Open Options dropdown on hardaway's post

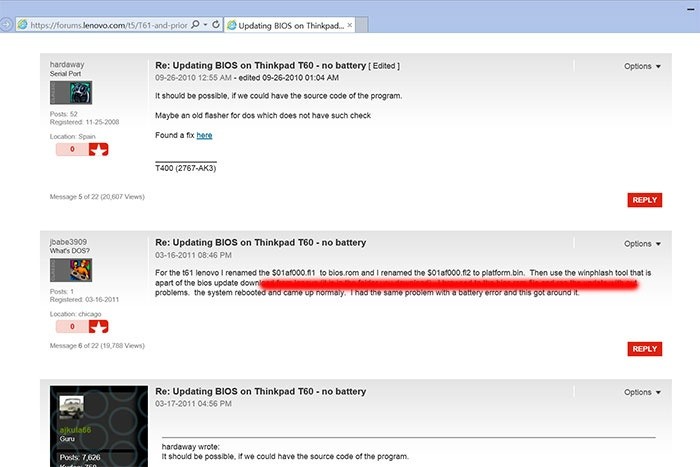point(642,66)
